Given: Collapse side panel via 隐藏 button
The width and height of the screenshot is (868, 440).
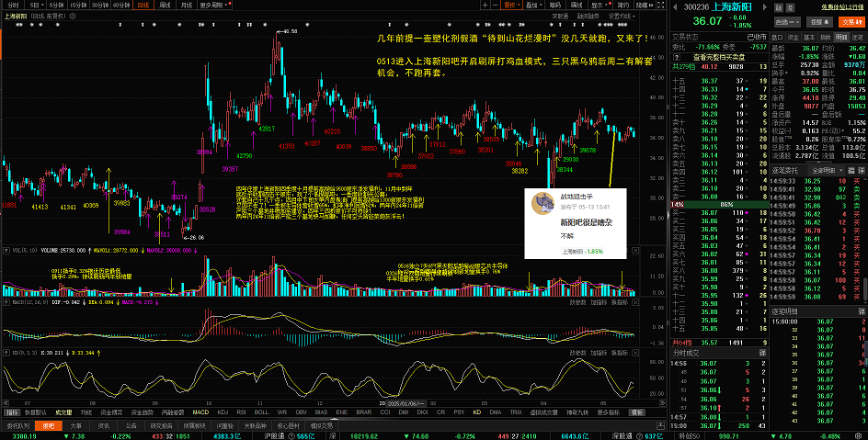Looking at the screenshot, I should (x=644, y=5).
